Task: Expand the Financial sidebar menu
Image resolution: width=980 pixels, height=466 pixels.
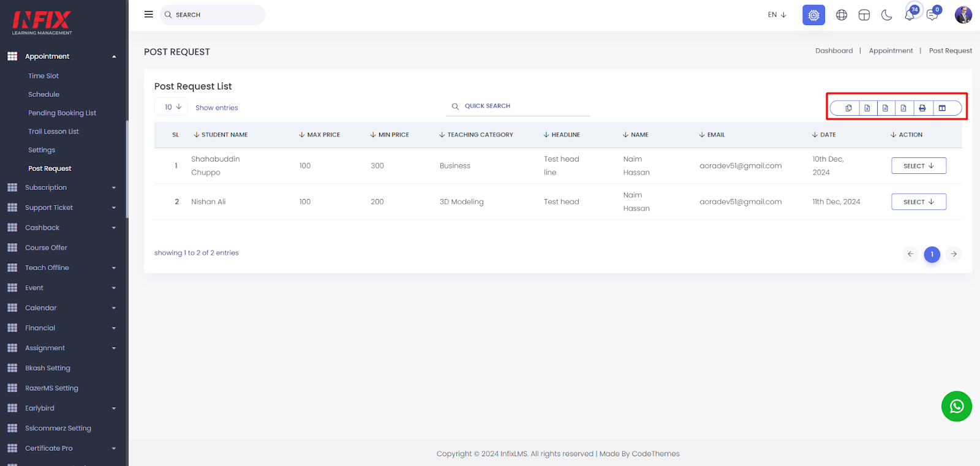Action: click(62, 328)
